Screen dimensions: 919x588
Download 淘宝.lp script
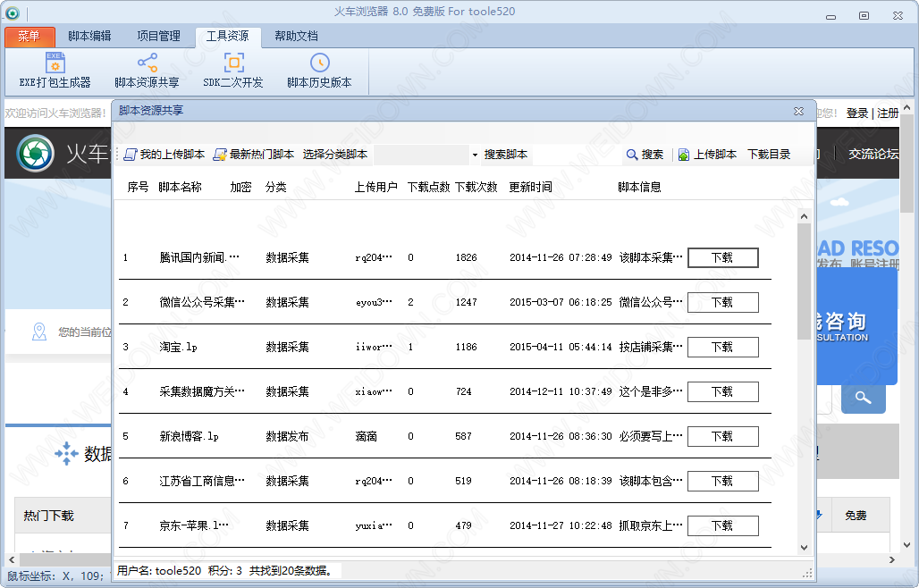tap(722, 348)
